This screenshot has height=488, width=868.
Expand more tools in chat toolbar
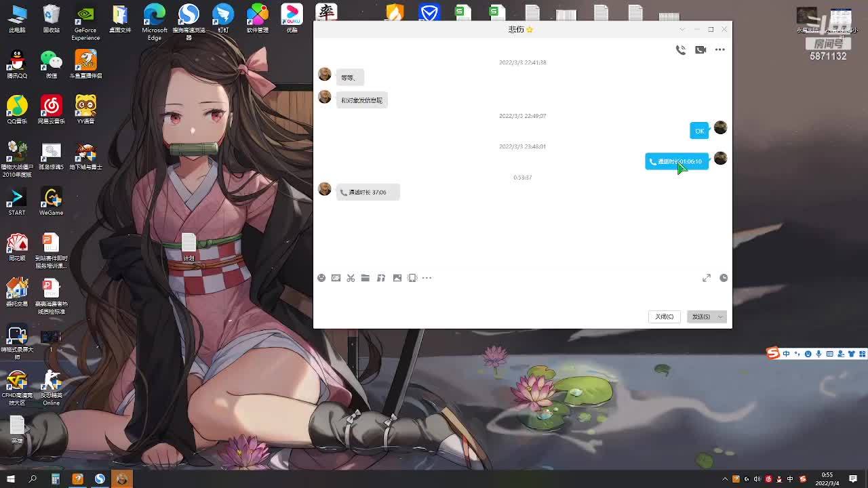tap(427, 278)
